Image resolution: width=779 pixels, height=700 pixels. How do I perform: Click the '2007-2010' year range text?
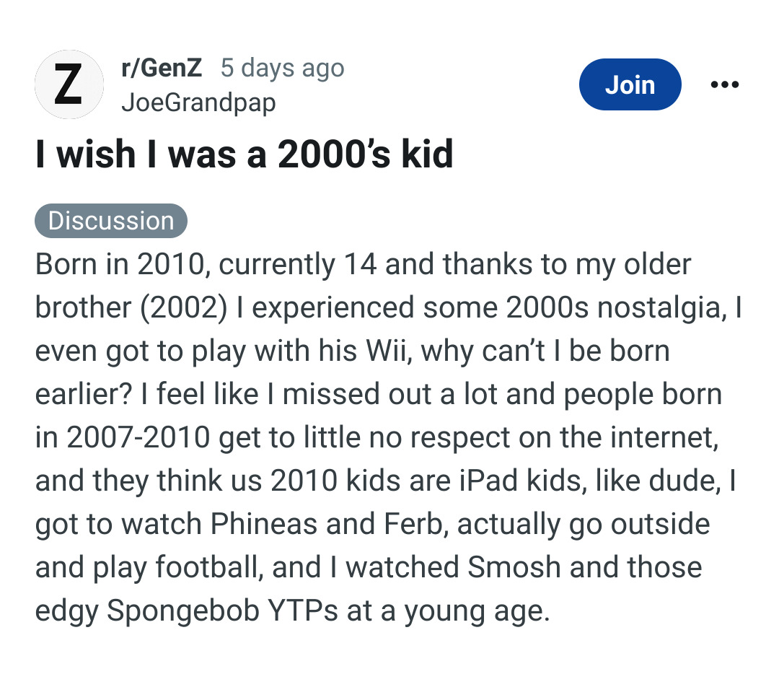pos(138,437)
